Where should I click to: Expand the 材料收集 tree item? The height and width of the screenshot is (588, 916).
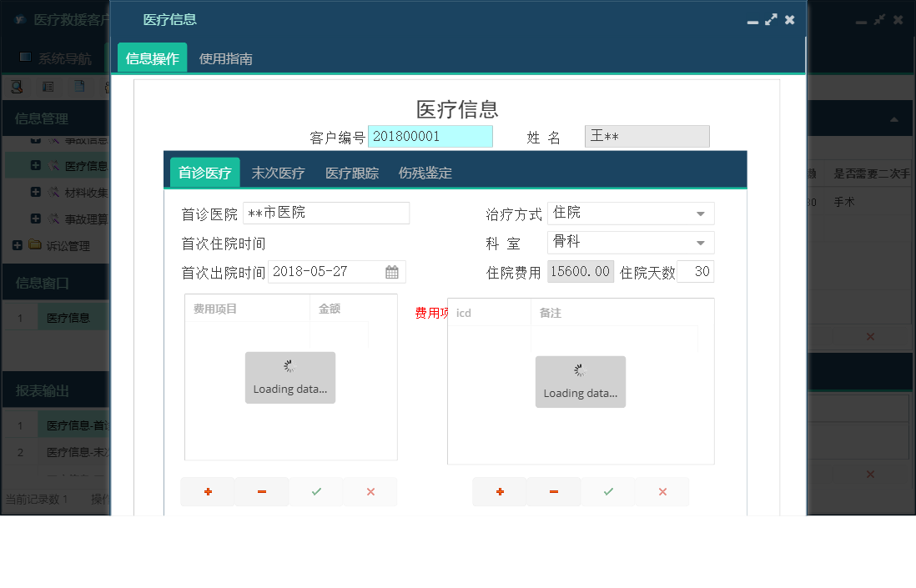pos(36,192)
